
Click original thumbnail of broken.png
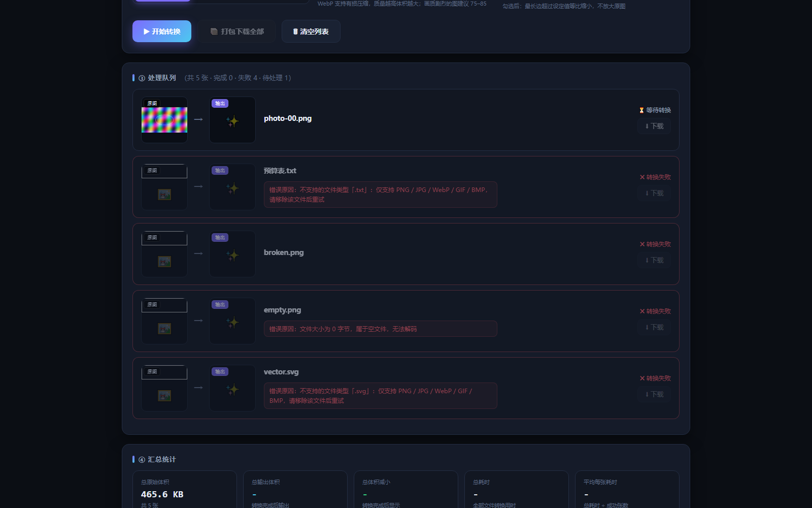click(164, 254)
